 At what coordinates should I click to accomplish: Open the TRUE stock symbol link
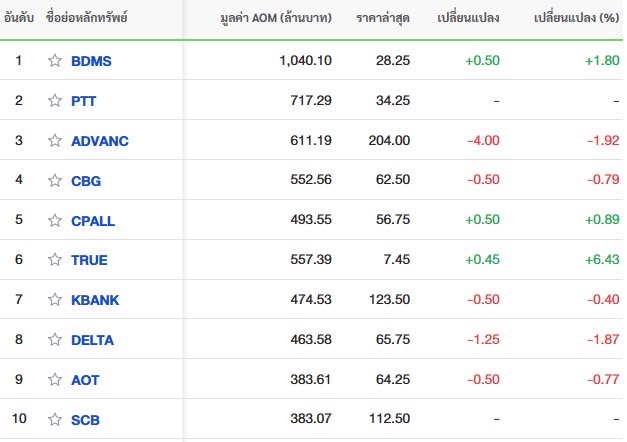pyautogui.click(x=89, y=260)
